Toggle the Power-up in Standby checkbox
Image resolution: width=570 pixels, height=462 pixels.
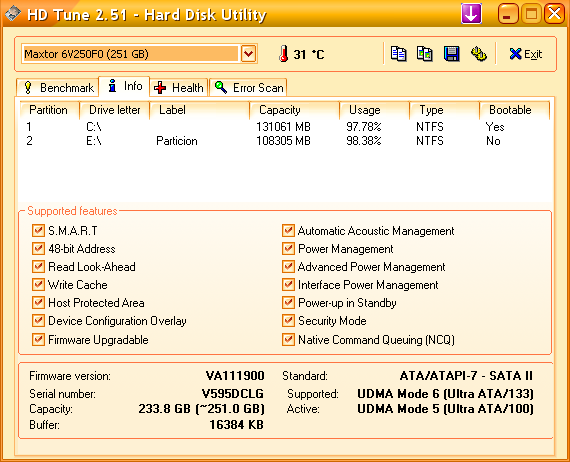(x=288, y=303)
